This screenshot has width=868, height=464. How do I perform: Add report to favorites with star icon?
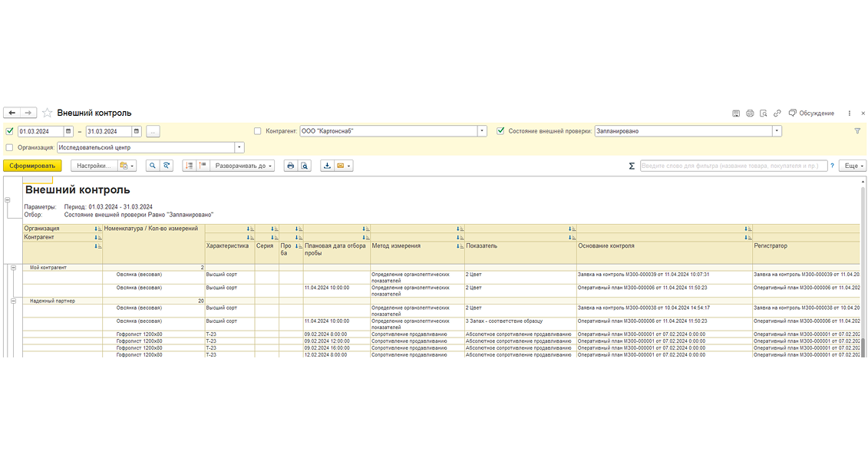pyautogui.click(x=47, y=113)
